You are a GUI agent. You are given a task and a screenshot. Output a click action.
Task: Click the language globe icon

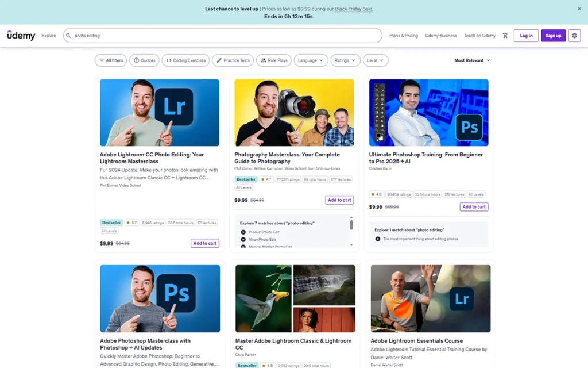(x=574, y=36)
